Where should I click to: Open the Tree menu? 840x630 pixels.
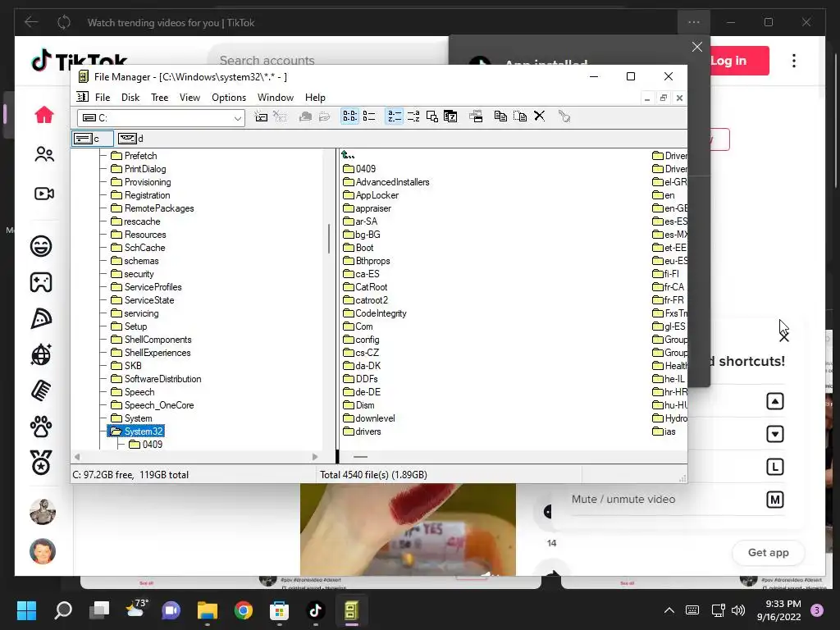point(159,98)
